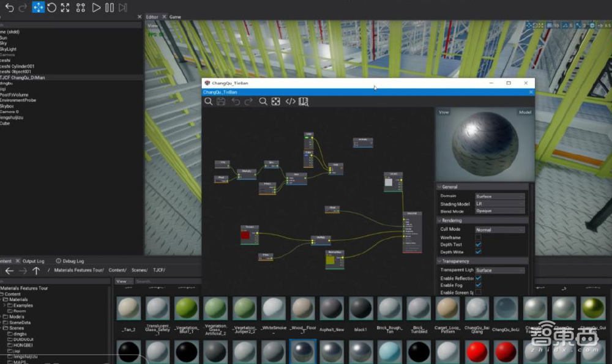Click the Pause button in main toolbar
The image size is (612, 364).
coord(110,7)
